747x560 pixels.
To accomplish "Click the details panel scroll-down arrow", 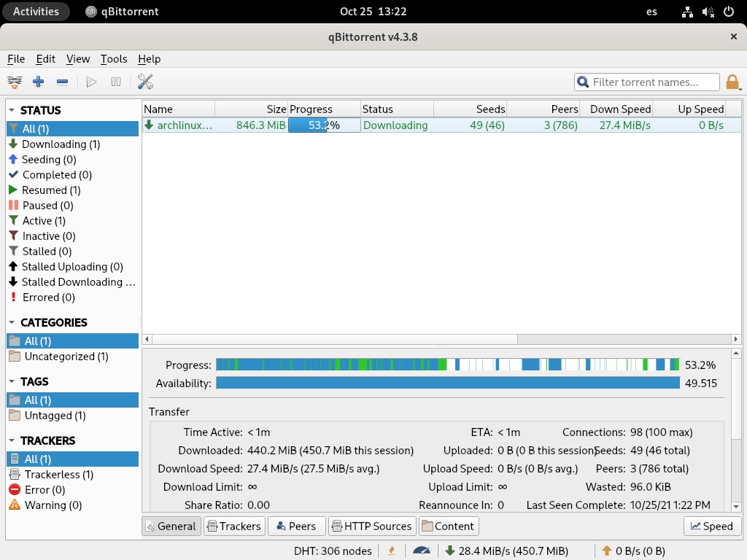I will tap(736, 507).
